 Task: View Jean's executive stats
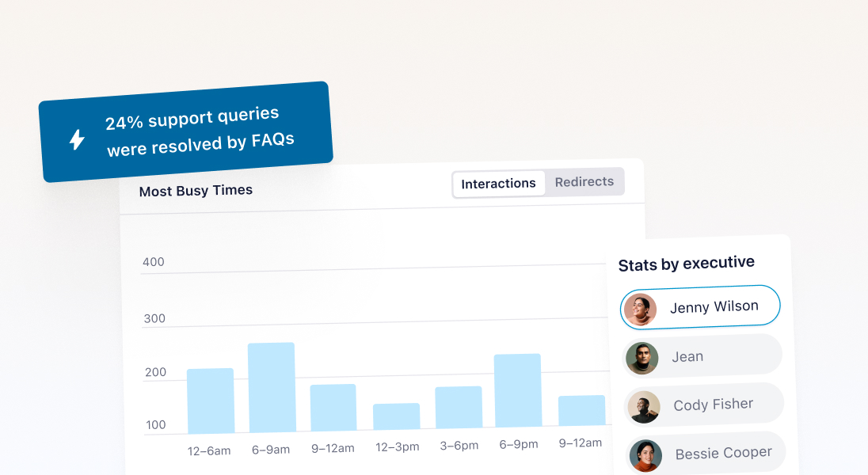pos(702,355)
